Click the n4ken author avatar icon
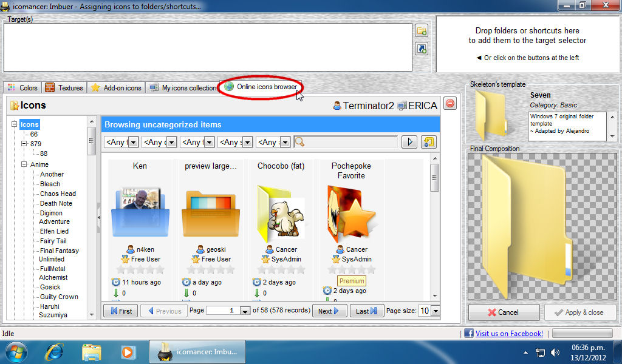The width and height of the screenshot is (622, 364). tap(131, 249)
